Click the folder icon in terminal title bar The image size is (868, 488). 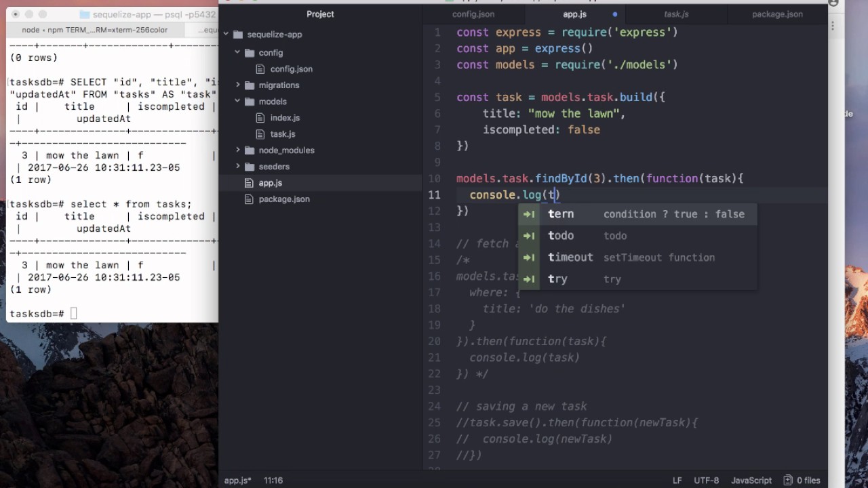coord(84,14)
